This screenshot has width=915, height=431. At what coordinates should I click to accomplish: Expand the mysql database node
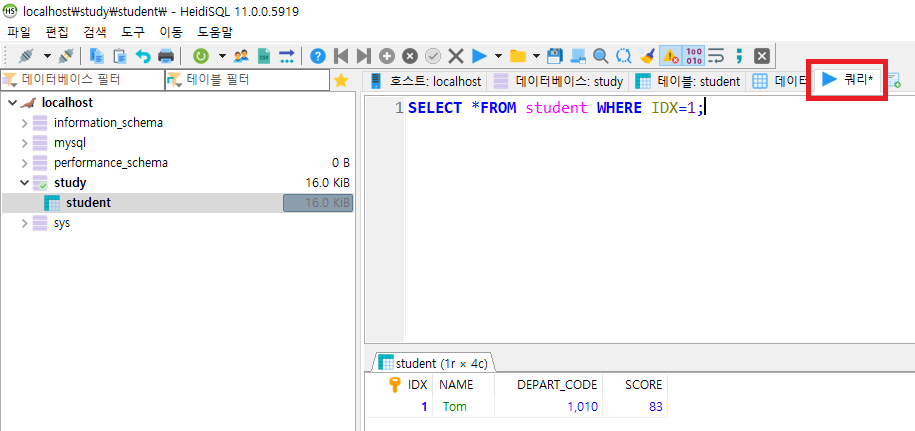[x=25, y=143]
